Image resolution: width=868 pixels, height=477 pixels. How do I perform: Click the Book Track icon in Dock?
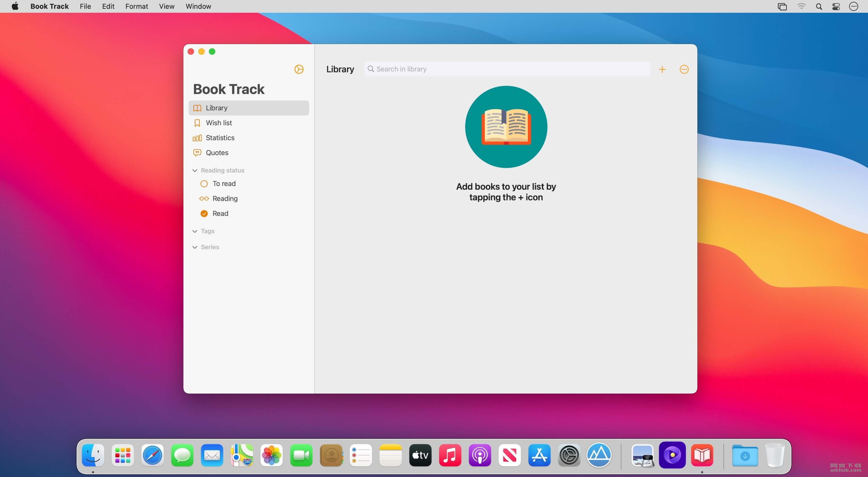click(702, 455)
